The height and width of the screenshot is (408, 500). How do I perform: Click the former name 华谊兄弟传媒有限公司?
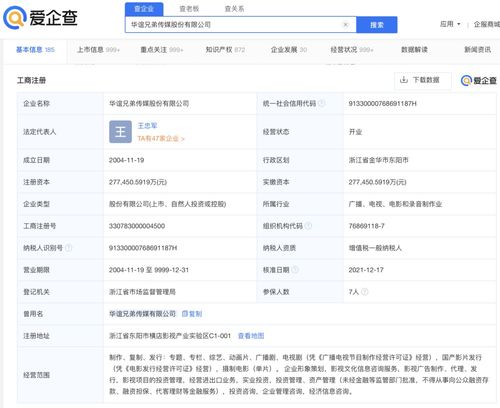point(142,314)
